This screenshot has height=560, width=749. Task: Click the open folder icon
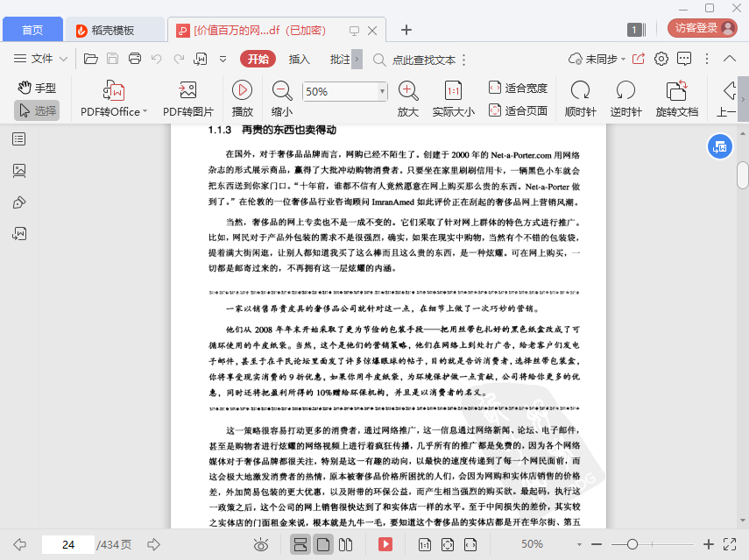tap(91, 59)
